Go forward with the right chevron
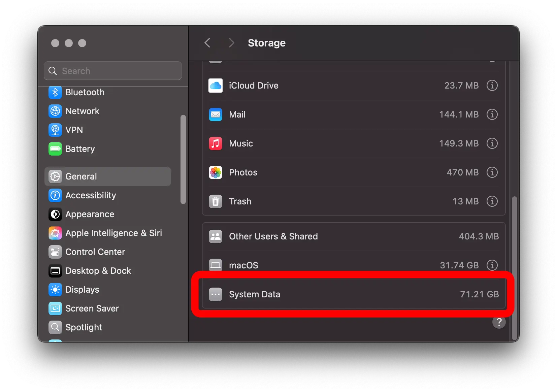This screenshot has width=557, height=392. point(231,43)
